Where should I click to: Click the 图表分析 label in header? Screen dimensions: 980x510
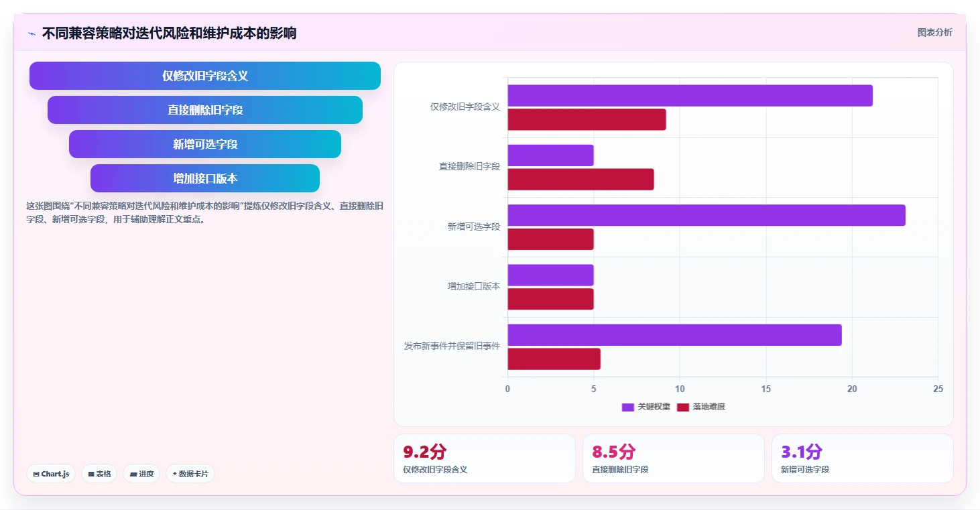point(934,33)
